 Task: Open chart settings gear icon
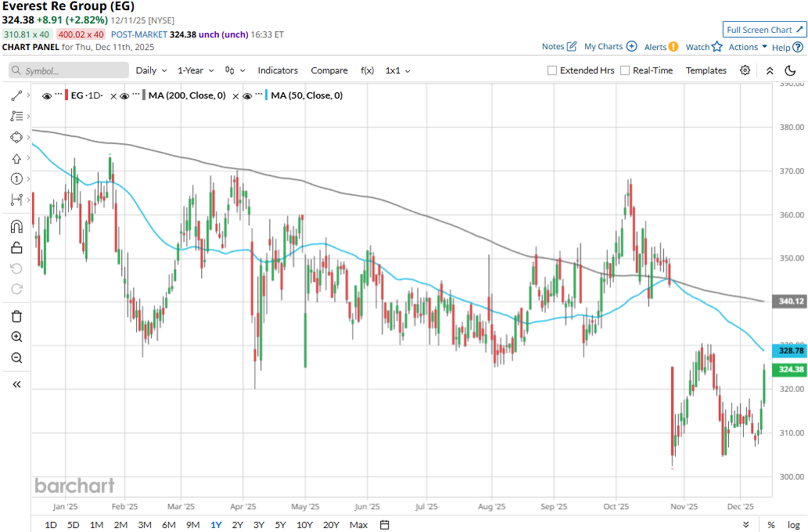pyautogui.click(x=745, y=70)
